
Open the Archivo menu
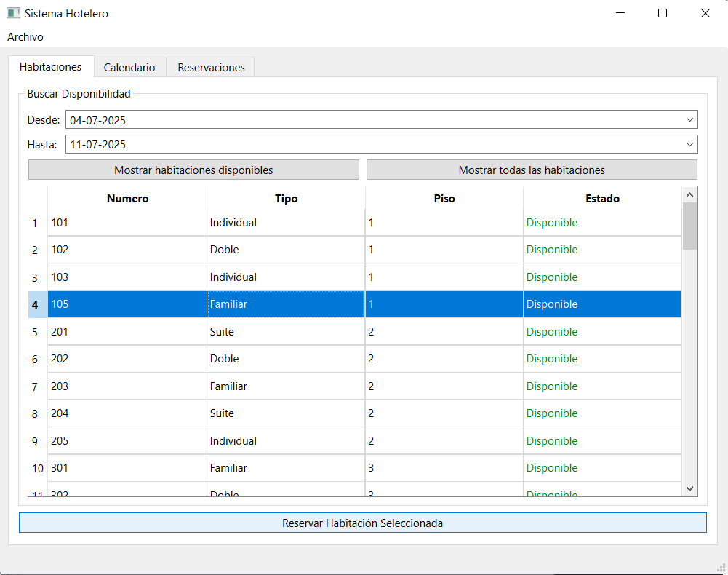coord(25,36)
